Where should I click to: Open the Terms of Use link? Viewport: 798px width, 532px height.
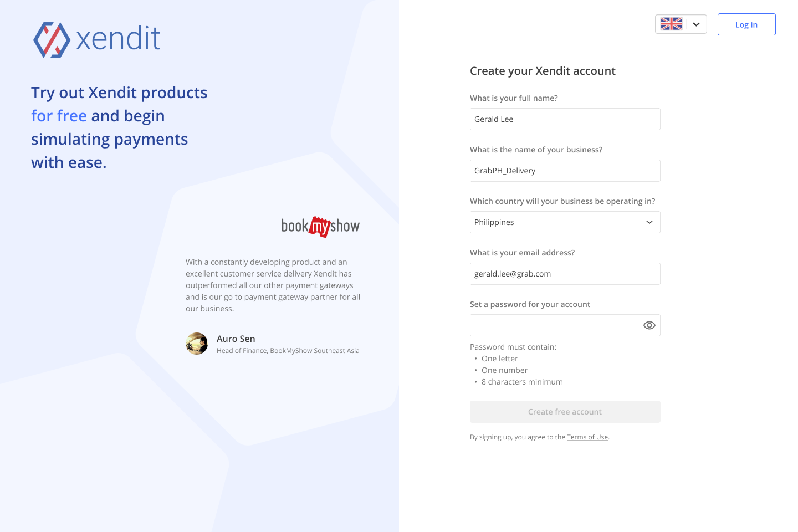587,437
